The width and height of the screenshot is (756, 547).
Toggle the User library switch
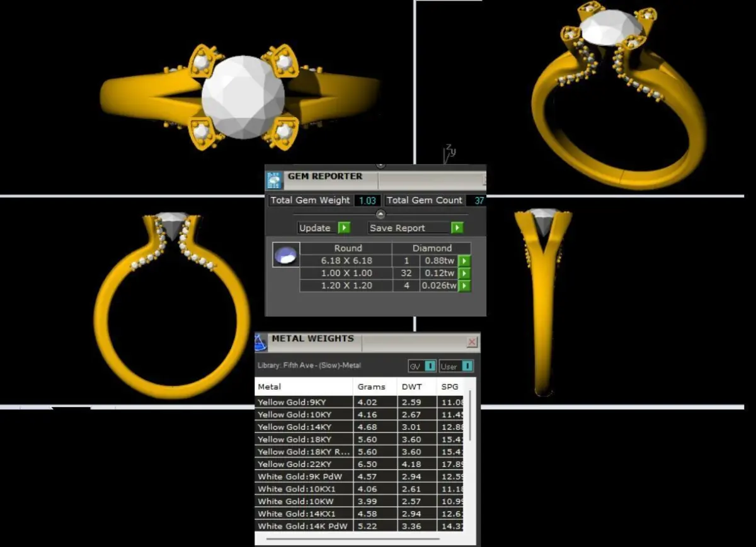click(x=456, y=366)
